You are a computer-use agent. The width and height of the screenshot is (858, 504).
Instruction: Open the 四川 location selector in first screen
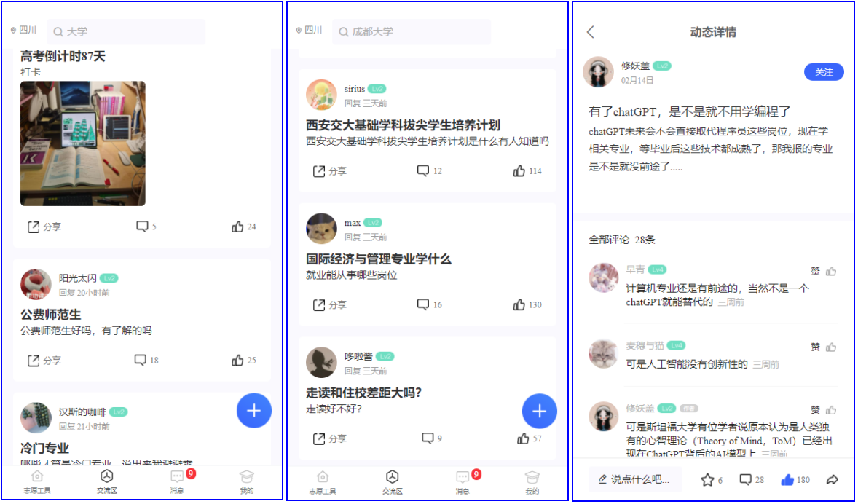tap(23, 30)
